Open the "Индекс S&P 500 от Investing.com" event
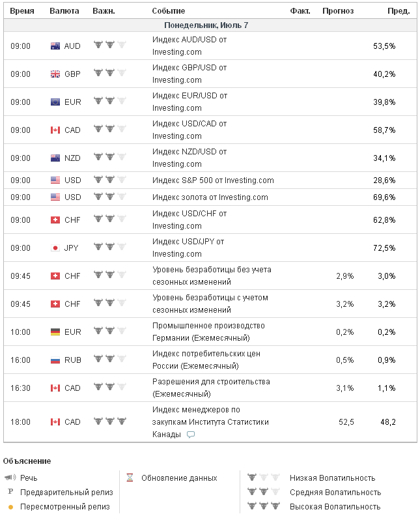The width and height of the screenshot is (420, 514). [x=213, y=180]
